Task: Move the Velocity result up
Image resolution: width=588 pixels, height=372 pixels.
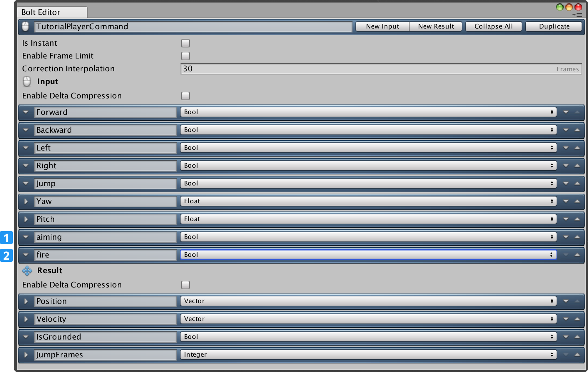Action: 577,319
